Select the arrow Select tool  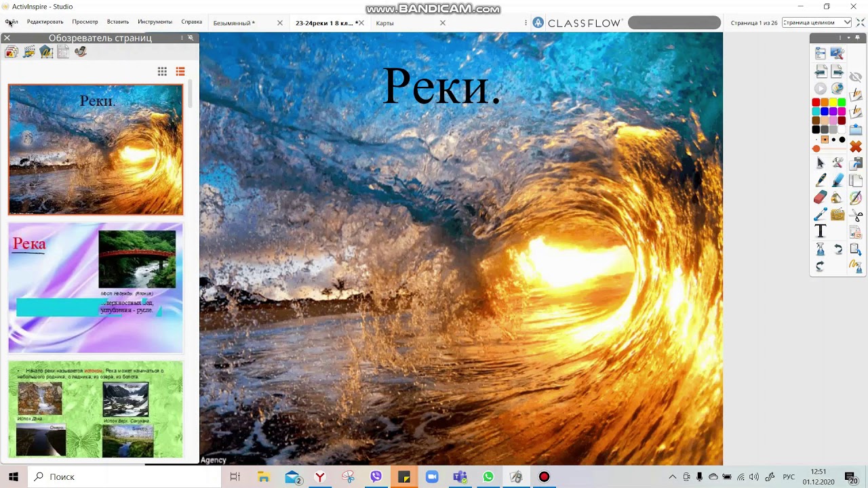tap(820, 163)
